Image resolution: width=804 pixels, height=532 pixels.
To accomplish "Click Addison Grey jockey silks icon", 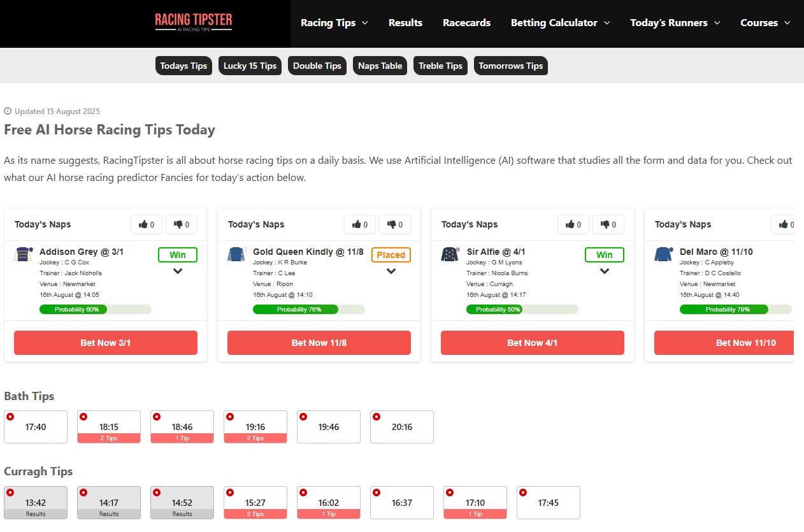I will pos(24,255).
